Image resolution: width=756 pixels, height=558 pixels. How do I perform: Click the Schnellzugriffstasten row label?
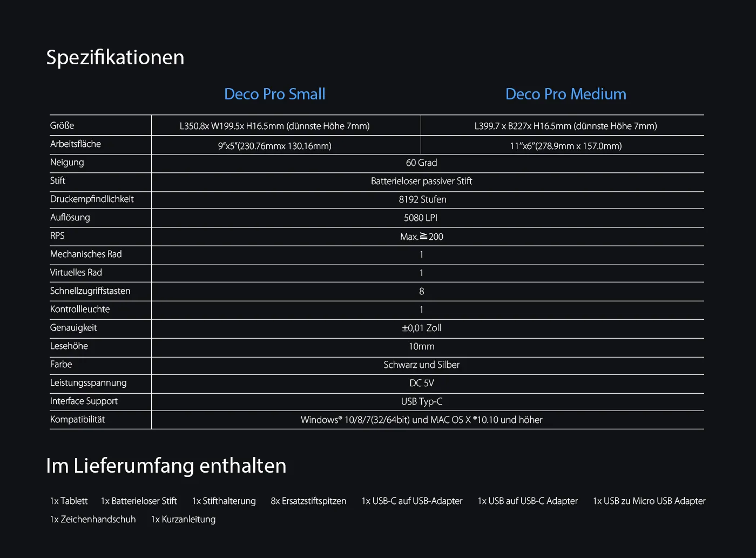click(x=90, y=291)
